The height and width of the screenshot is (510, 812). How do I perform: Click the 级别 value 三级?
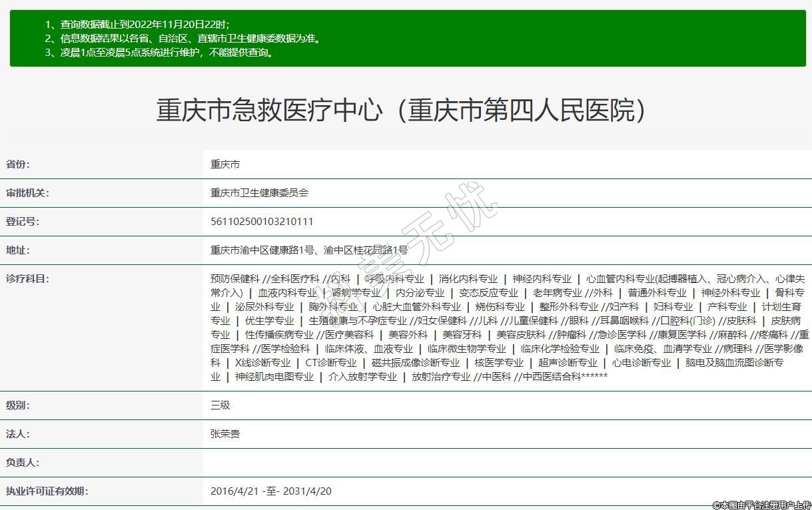(x=220, y=405)
